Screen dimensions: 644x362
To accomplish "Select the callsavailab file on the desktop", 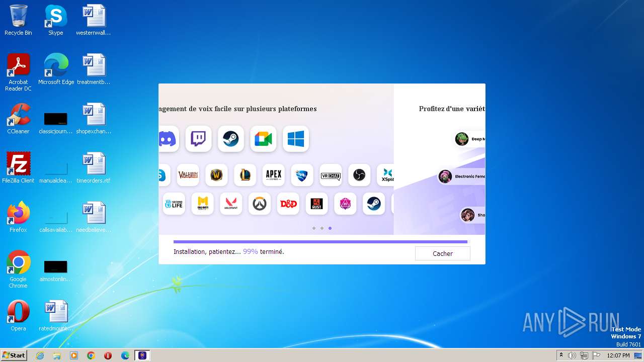I will 56,221.
